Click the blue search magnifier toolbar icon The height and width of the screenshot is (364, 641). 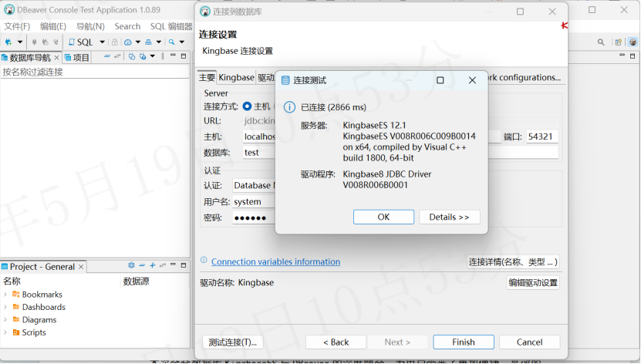click(x=172, y=42)
